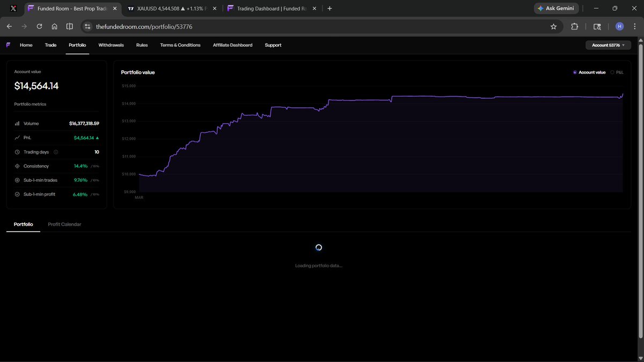Viewport: 644px width, 362px height.
Task: Expand the Account 53776 dropdown
Action: pyautogui.click(x=608, y=45)
